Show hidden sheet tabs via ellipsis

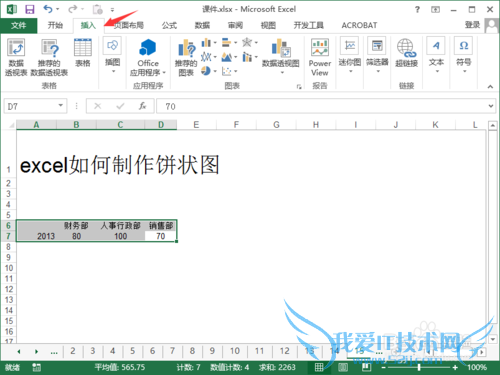click(x=54, y=352)
